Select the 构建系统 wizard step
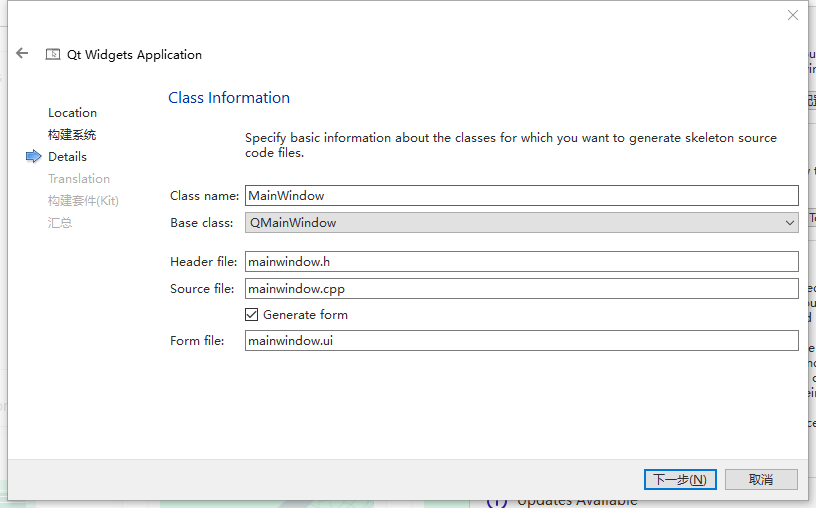Viewport: 816px width, 508px height. pos(72,135)
